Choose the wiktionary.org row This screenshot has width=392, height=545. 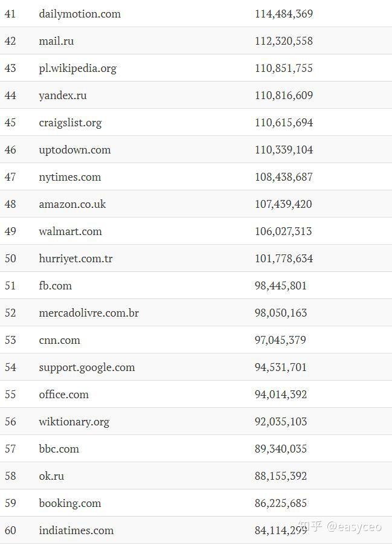point(74,422)
